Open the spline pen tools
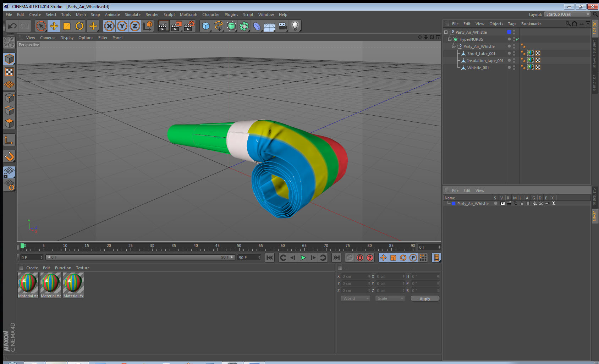Viewport: 599px width, 364px height. (x=219, y=26)
